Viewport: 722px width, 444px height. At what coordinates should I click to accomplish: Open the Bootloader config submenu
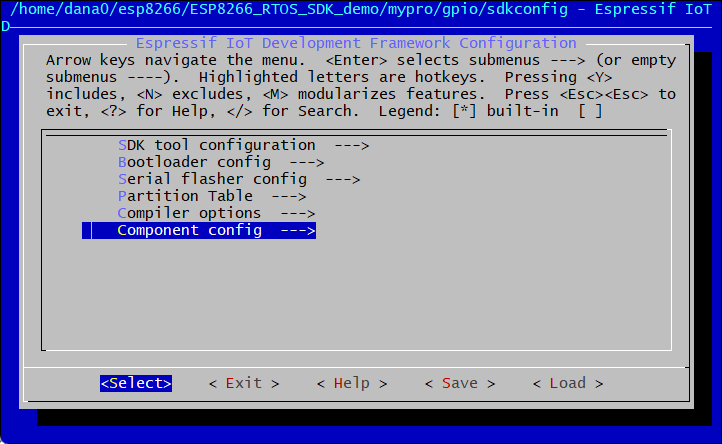(221, 163)
